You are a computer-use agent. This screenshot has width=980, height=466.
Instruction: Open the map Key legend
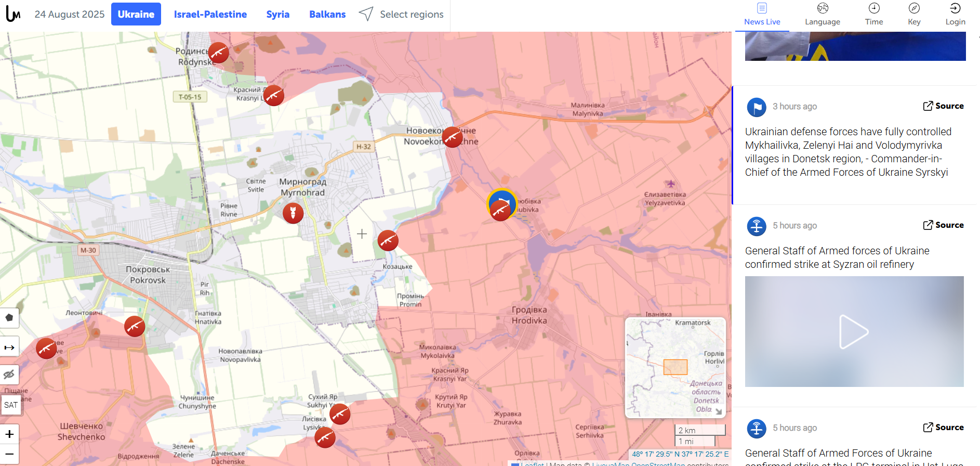[x=914, y=15]
